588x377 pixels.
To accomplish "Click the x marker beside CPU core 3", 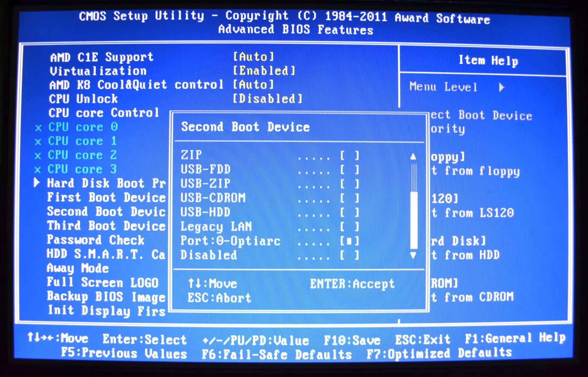I will tap(37, 170).
